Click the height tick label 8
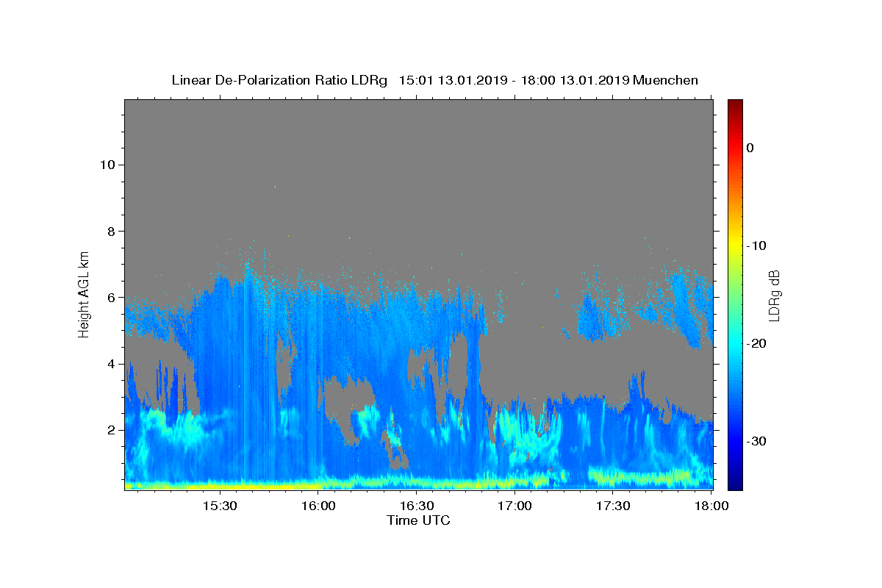The height and width of the screenshot is (588, 882). point(110,231)
